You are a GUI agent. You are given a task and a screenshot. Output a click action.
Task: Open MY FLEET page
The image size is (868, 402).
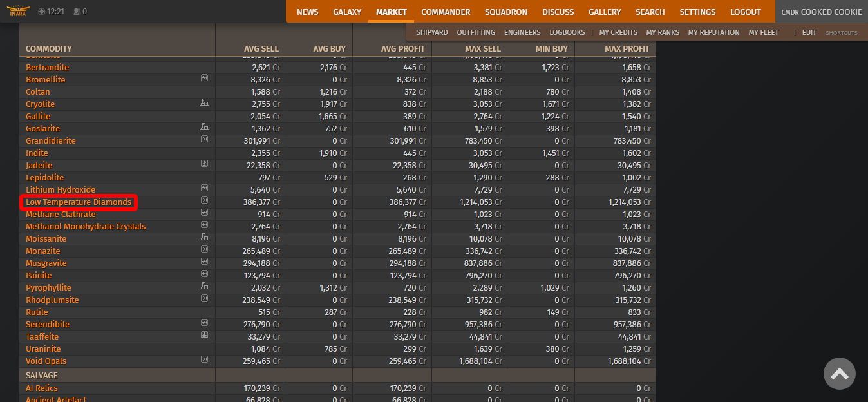[764, 32]
